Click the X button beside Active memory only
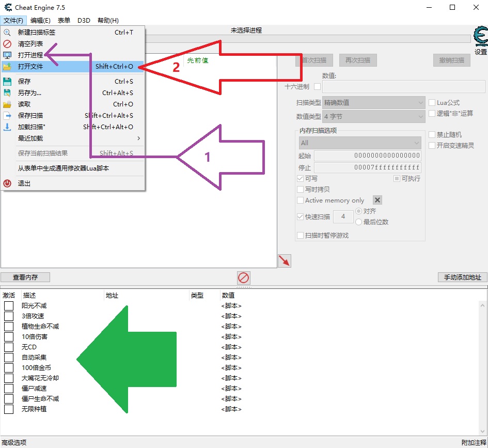The image size is (488, 448). point(377,200)
